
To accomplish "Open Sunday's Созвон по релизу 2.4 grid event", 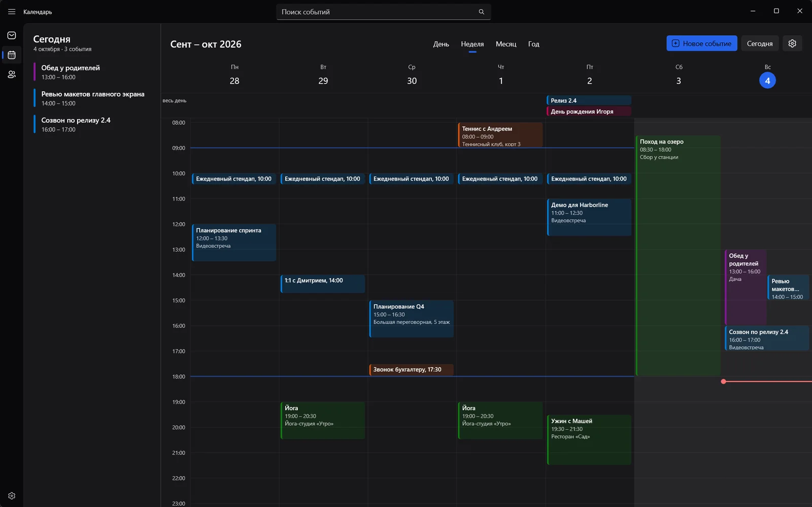I will pos(767,338).
